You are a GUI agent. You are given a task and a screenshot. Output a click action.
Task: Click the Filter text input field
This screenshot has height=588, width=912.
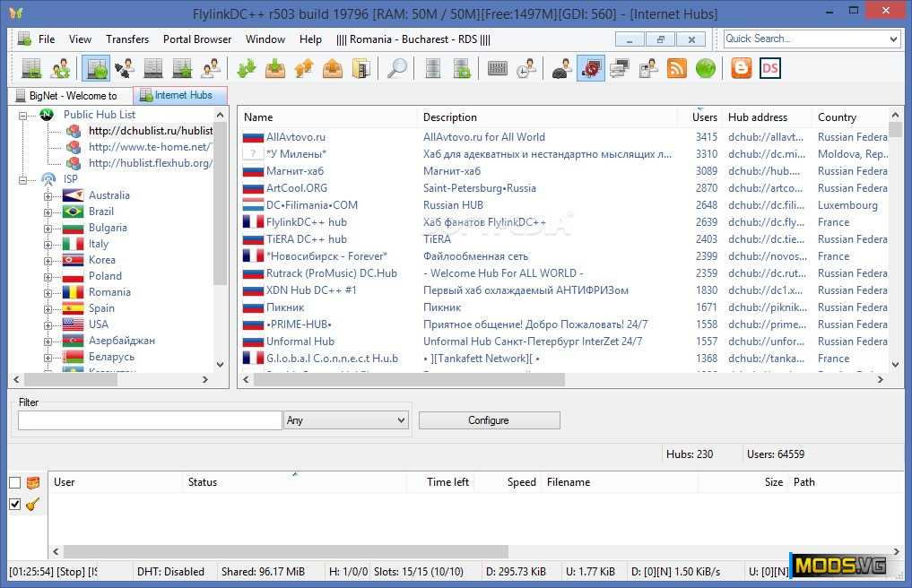150,420
